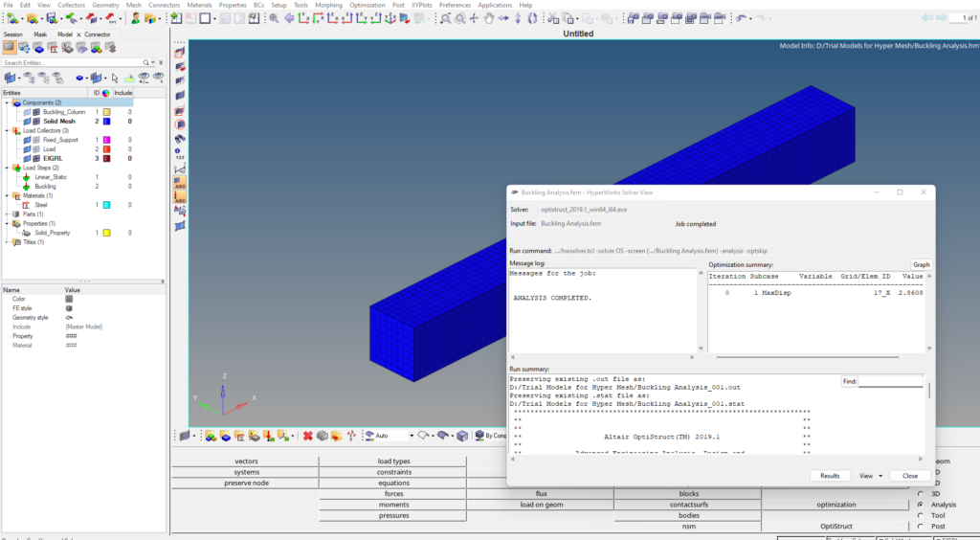
Task: Select the Post page radio button
Action: (921, 527)
